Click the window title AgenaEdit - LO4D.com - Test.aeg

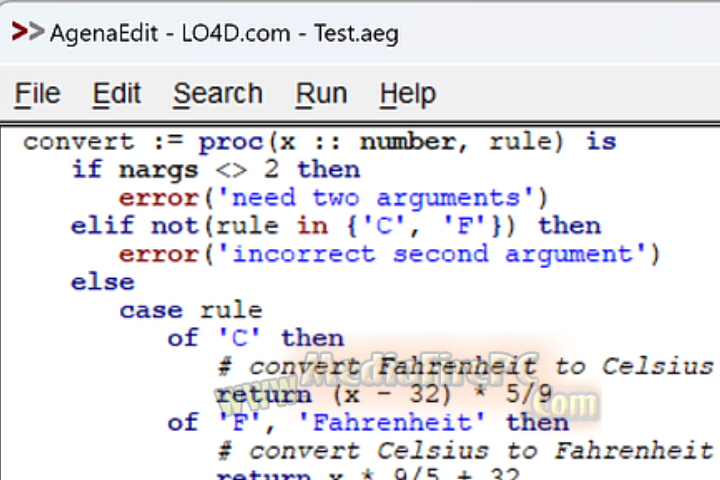click(x=224, y=34)
